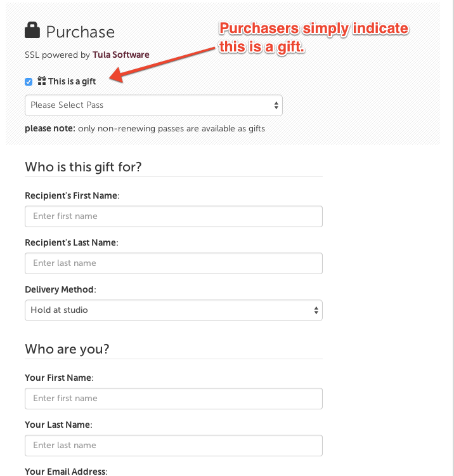Open the Tula Software link
Viewport: 454px width, 476px height.
[120, 55]
